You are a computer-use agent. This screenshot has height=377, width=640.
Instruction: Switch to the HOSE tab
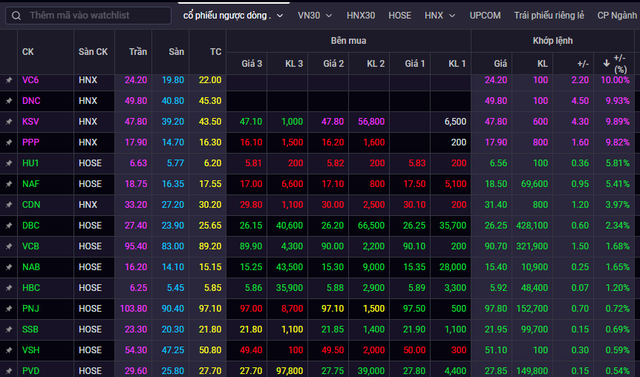click(400, 16)
